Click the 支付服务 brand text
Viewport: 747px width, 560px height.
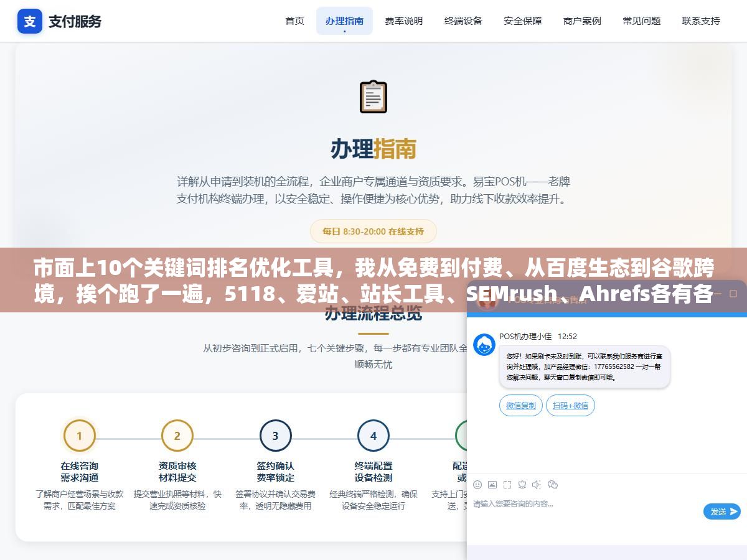[75, 22]
